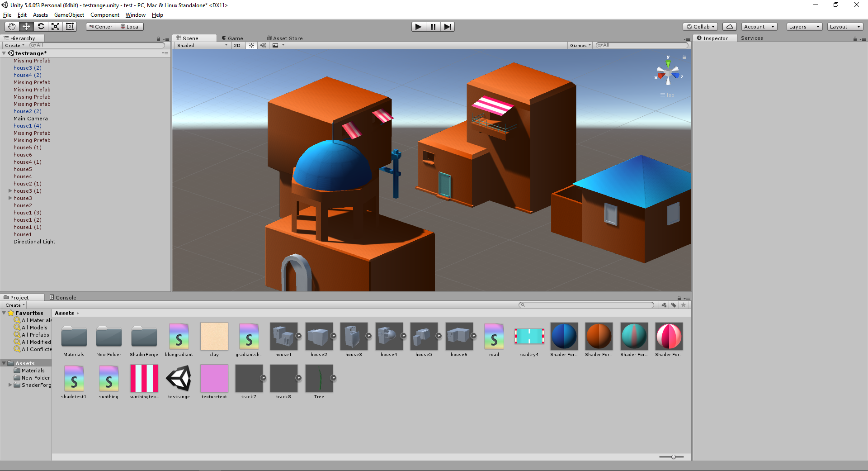Select the Hand tool in toolbar

(12, 27)
